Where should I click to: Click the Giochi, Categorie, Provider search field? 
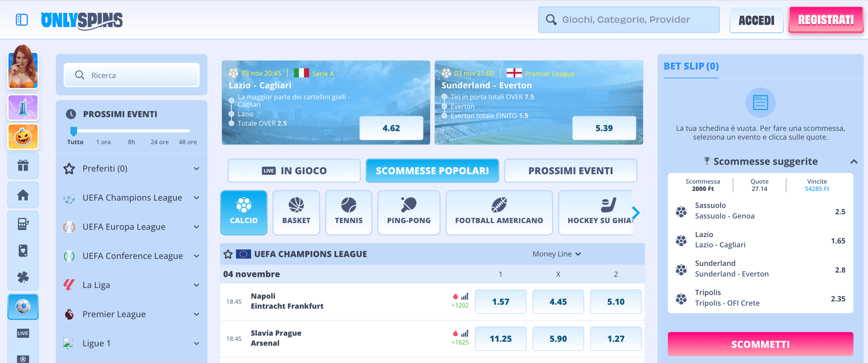click(628, 19)
